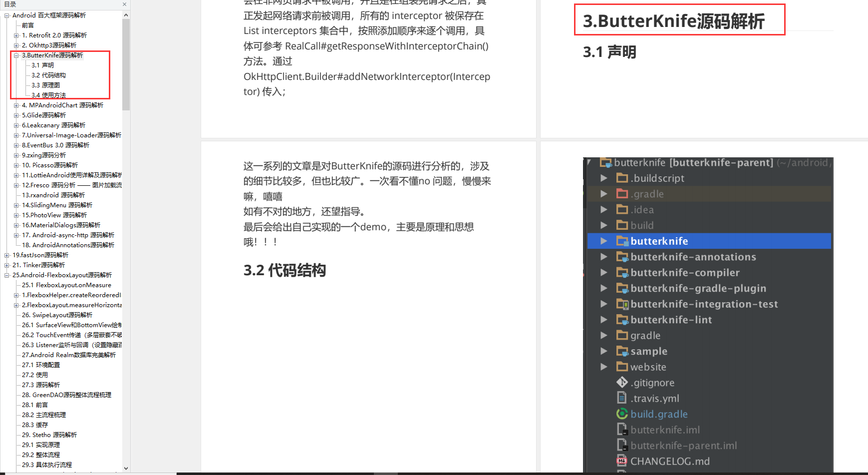Select bookmark 13.rxandroid 源码解析
This screenshot has width=868, height=475.
(x=53, y=195)
